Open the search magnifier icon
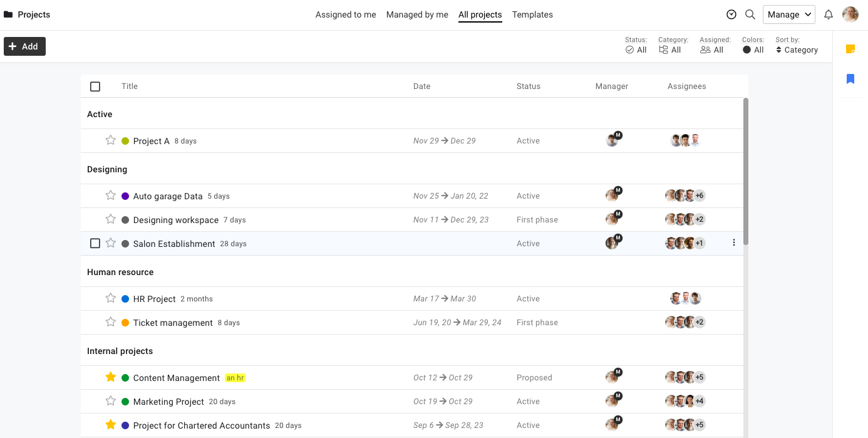Viewport: 868px width, 438px height. tap(750, 14)
